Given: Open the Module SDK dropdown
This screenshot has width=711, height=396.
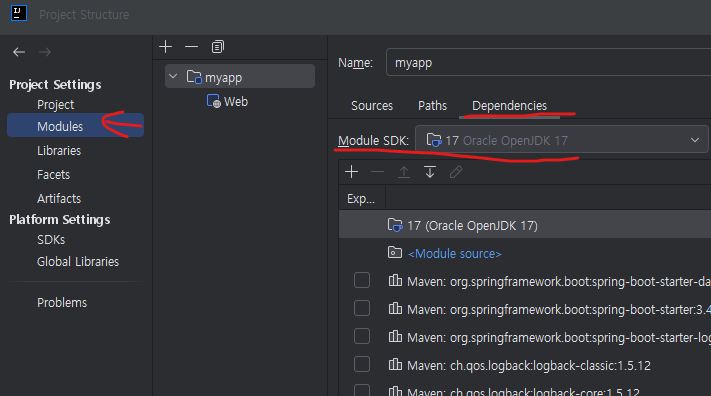Looking at the screenshot, I should click(x=561, y=140).
